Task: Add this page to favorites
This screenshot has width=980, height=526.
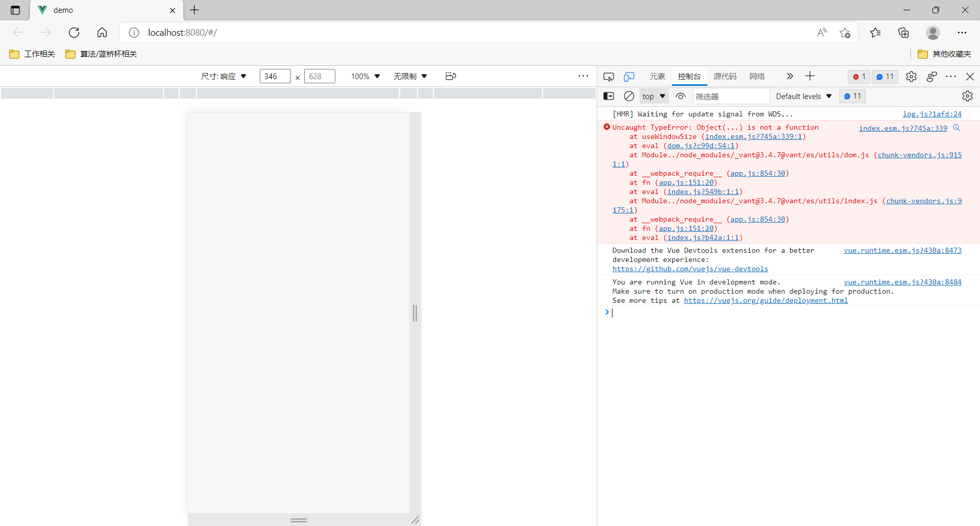Action: coord(845,33)
